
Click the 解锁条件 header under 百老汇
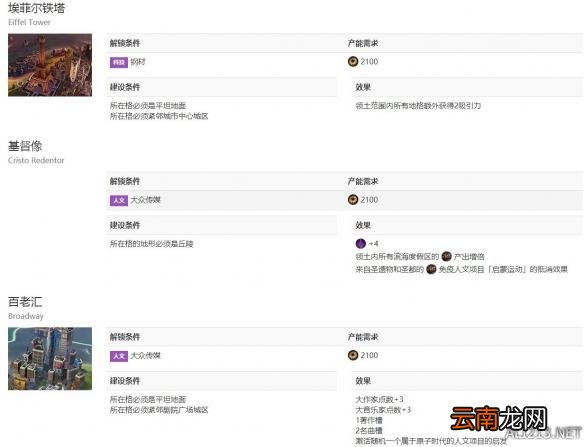[x=125, y=337]
